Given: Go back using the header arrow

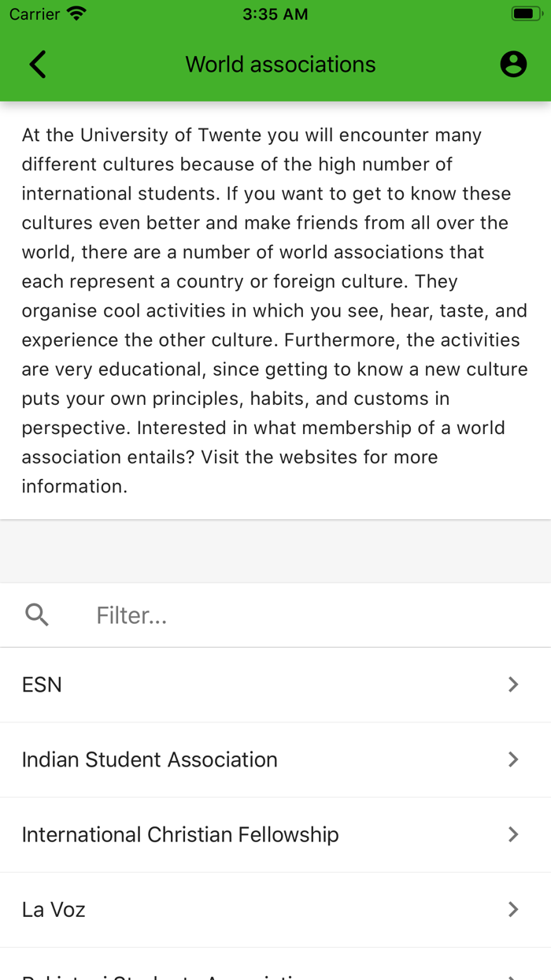Looking at the screenshot, I should 38,65.
